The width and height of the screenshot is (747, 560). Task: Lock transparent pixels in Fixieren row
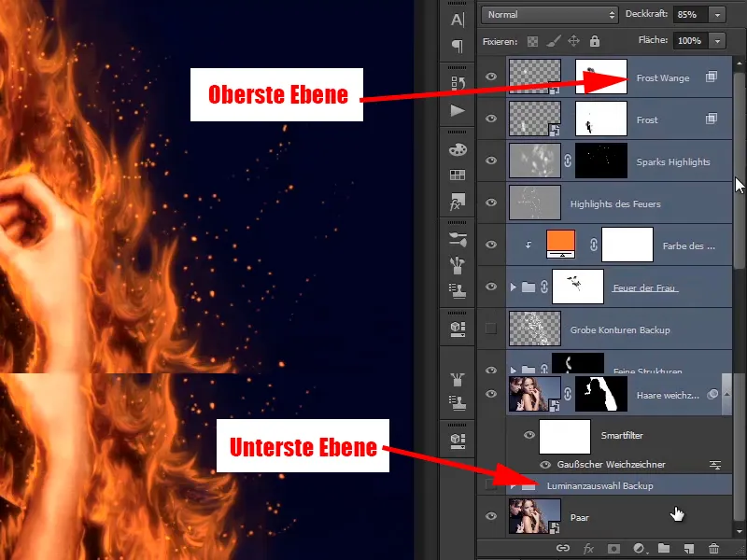point(532,41)
